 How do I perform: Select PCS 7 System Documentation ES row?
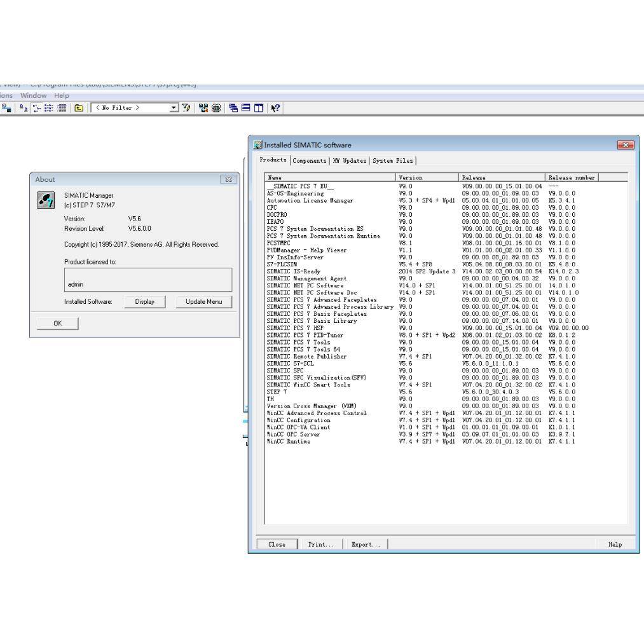pos(446,229)
